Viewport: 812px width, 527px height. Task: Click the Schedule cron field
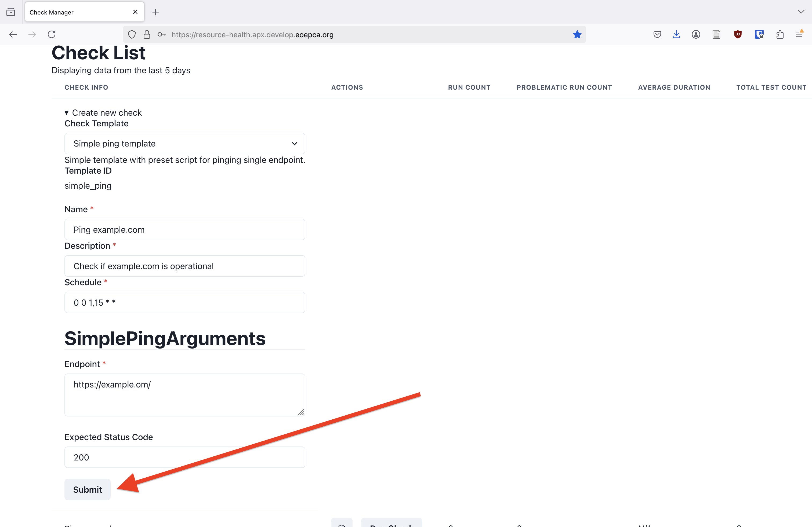(184, 302)
